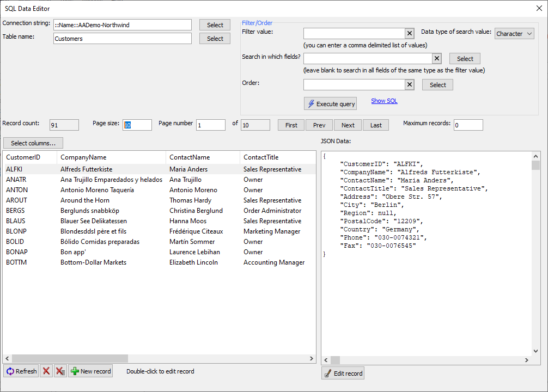Click the grid's horizontal scrollbar thumb
This screenshot has width=548, height=392.
coord(70,358)
